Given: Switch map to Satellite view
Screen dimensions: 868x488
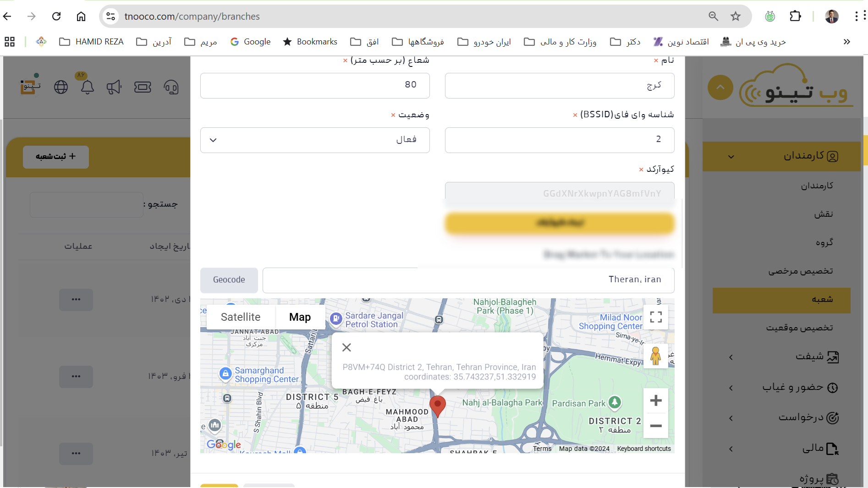Looking at the screenshot, I should coord(241,317).
